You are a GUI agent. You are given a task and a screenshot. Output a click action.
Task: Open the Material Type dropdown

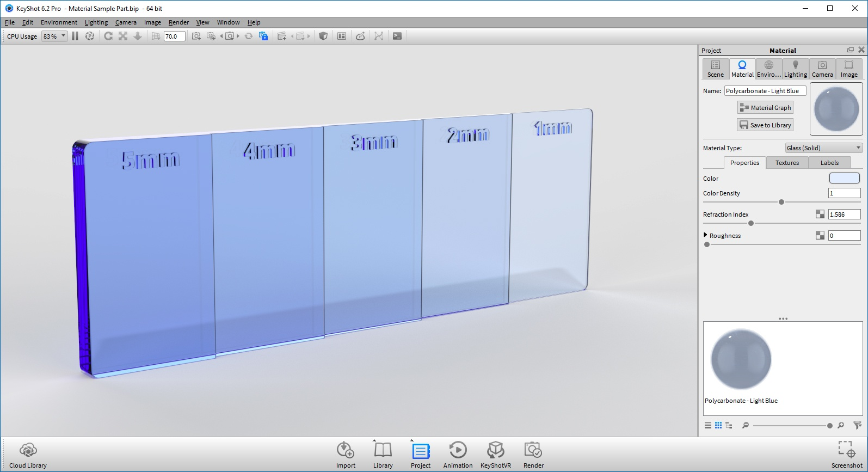[x=824, y=148]
